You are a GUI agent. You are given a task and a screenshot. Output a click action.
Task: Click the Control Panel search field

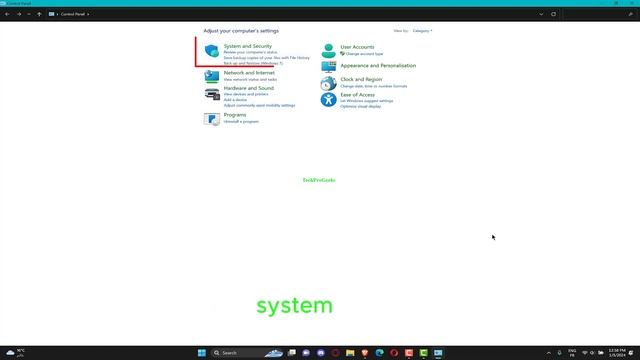click(x=599, y=14)
